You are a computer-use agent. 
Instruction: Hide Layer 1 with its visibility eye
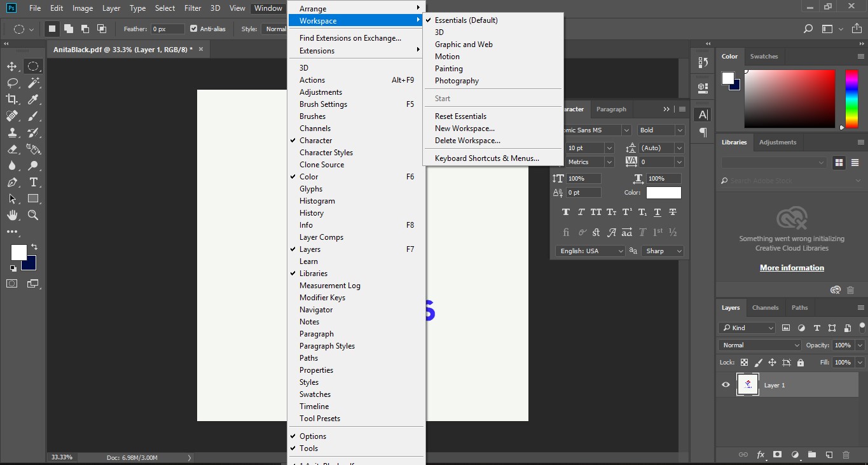tap(725, 384)
